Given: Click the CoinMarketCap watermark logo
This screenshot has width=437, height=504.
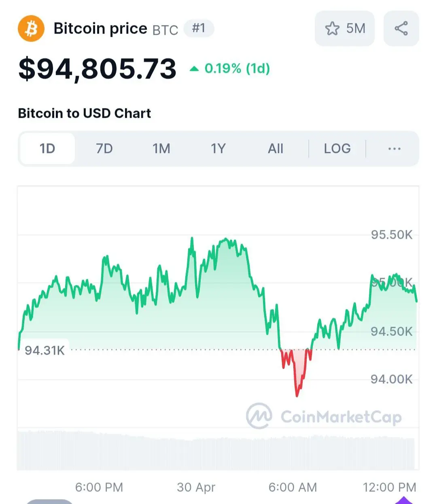Looking at the screenshot, I should click(x=324, y=416).
